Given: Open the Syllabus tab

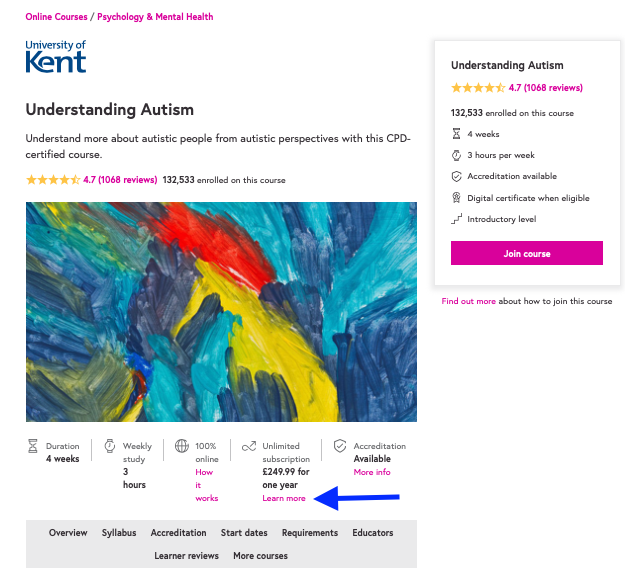Looking at the screenshot, I should (119, 533).
